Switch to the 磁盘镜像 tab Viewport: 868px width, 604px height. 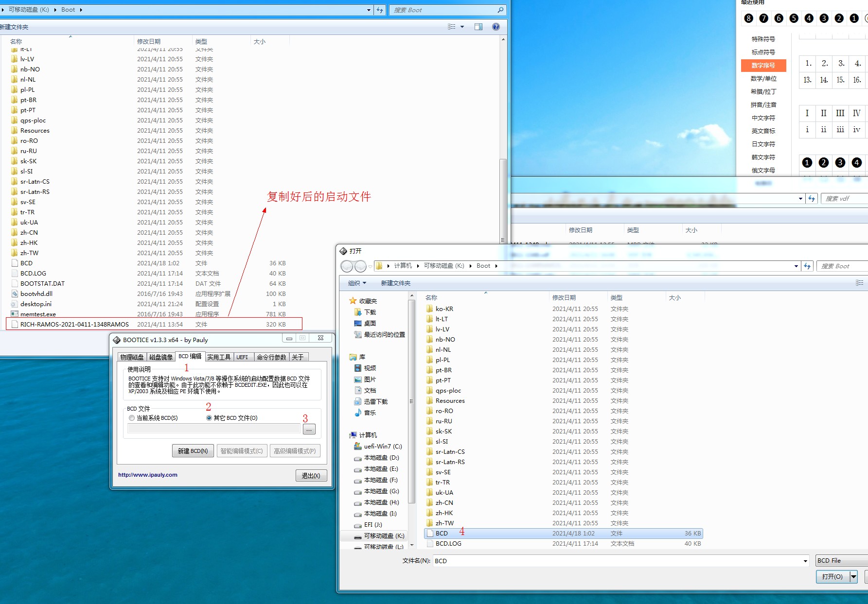161,357
